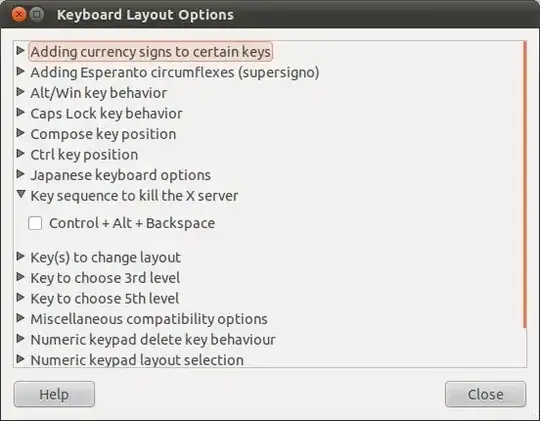540x421 pixels.
Task: Expand Miscellaneous compatibility options triangle
Action: (x=21, y=318)
